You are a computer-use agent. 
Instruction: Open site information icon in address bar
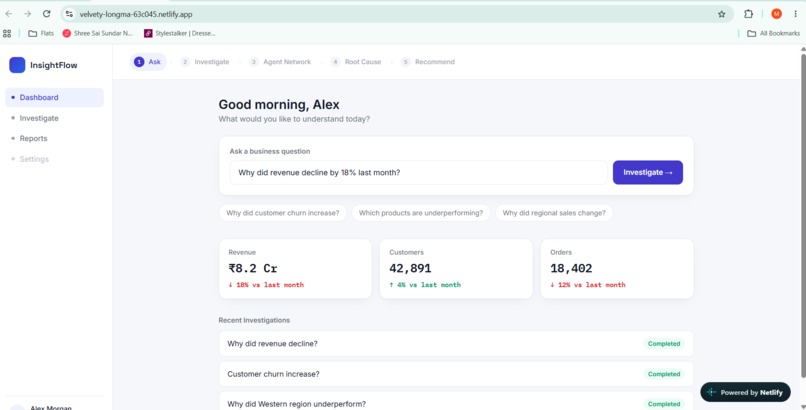(69, 14)
